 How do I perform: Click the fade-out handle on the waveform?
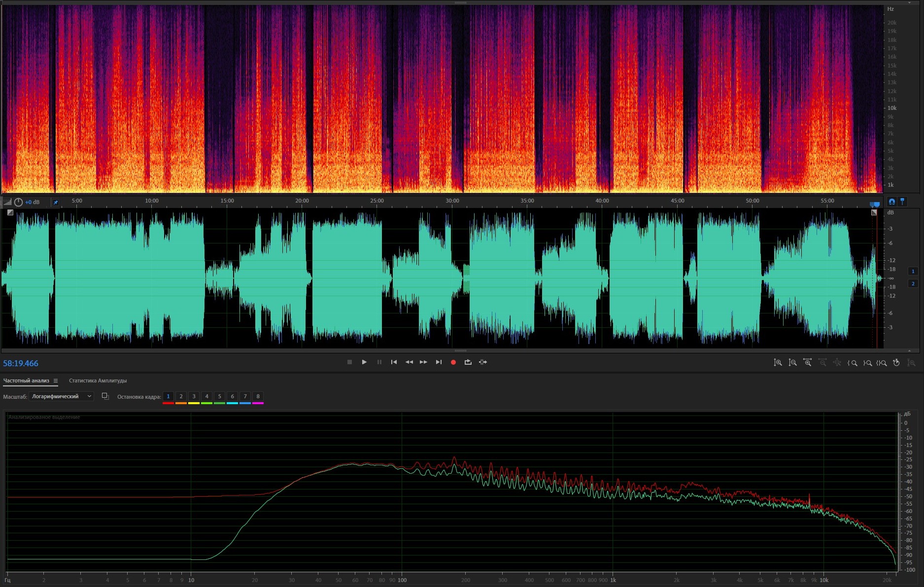pyautogui.click(x=874, y=212)
